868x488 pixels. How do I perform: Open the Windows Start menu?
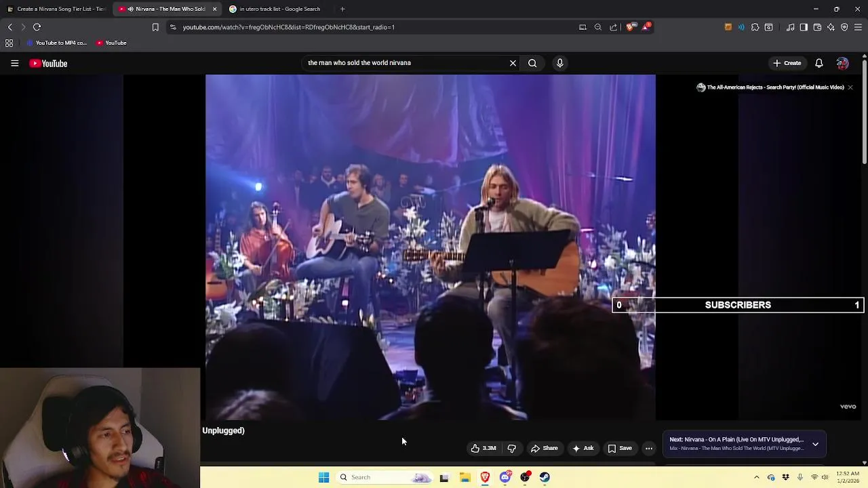pyautogui.click(x=323, y=477)
